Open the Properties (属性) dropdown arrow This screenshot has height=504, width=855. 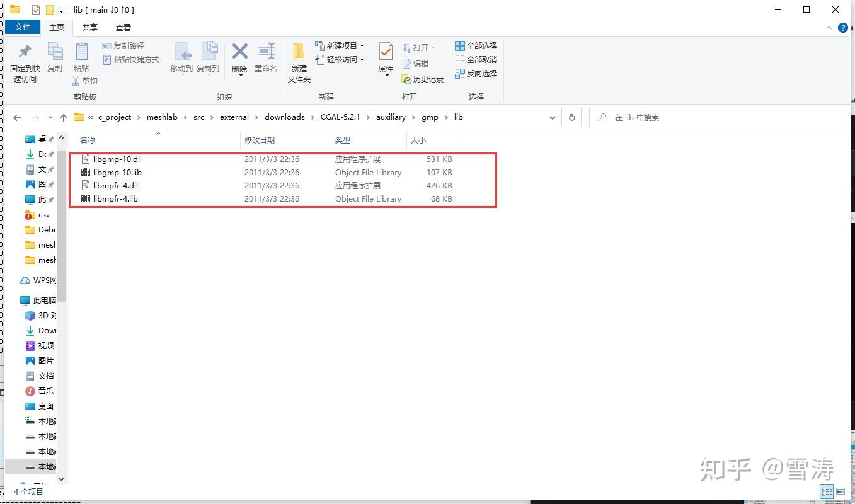(386, 75)
